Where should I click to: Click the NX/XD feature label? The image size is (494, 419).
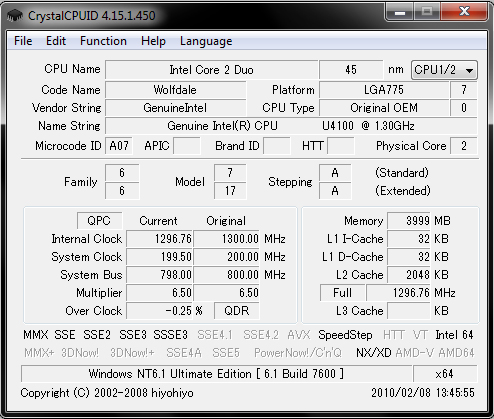374,353
